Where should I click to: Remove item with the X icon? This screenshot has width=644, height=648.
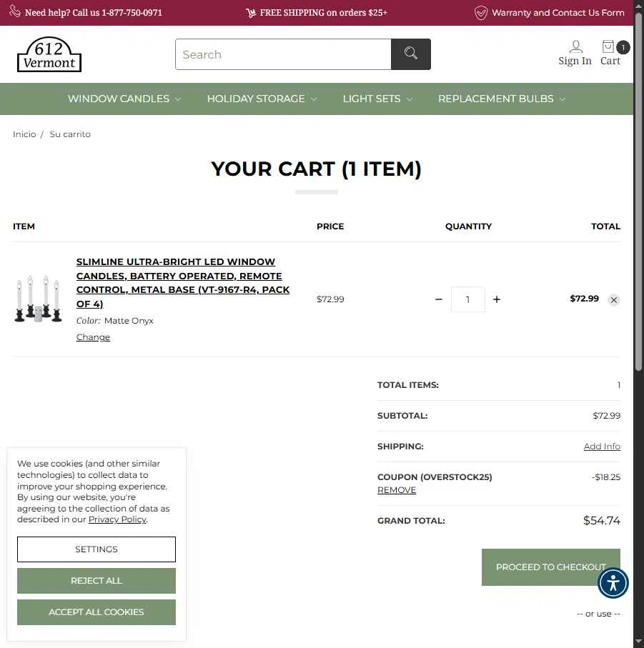pos(614,300)
